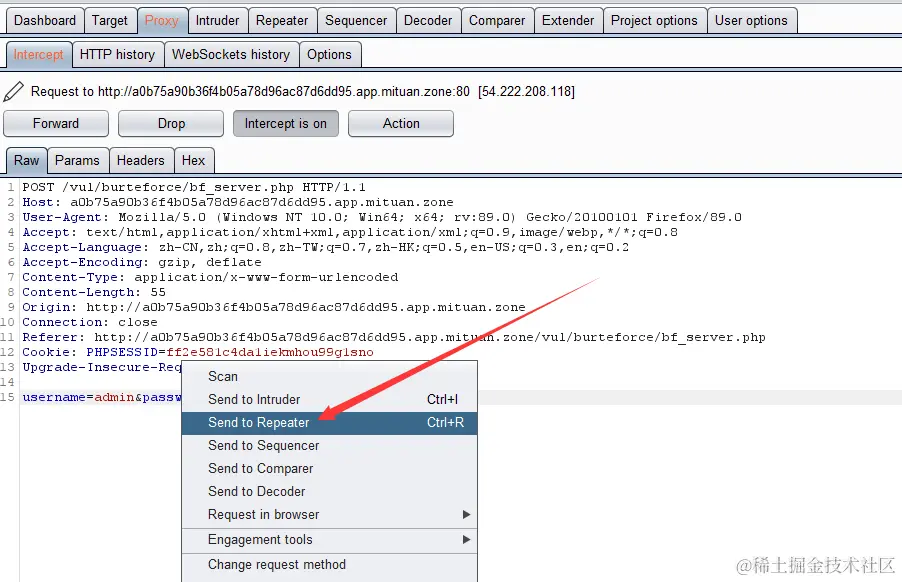
Task: Choose Change request method in context menu
Action: [x=330, y=565]
